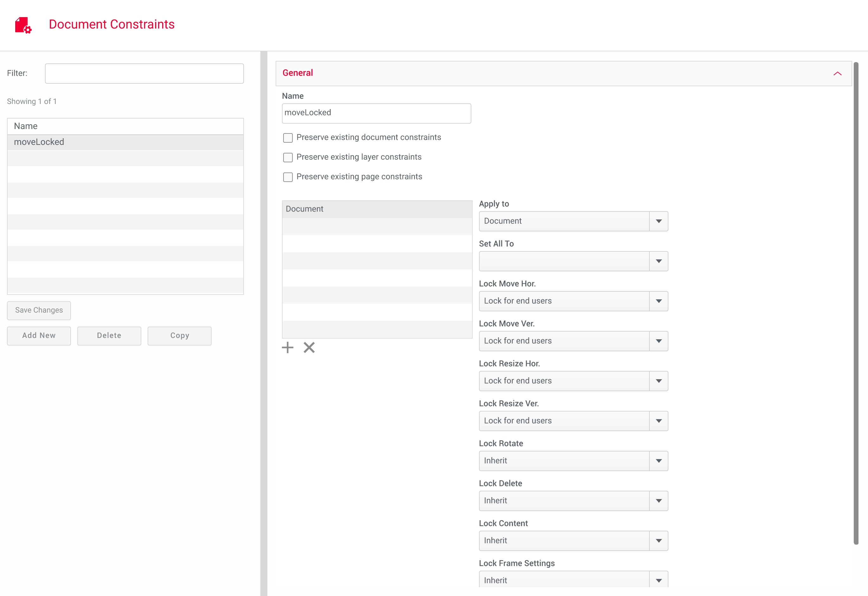
Task: Click into the Filter input field
Action: [144, 74]
